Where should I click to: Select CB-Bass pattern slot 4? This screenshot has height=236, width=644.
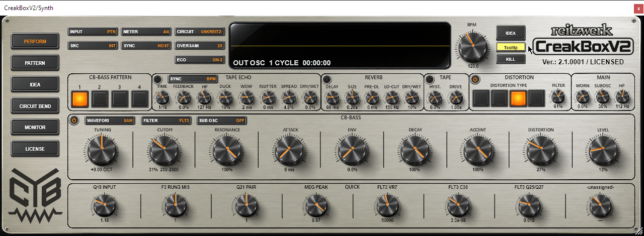click(x=140, y=99)
